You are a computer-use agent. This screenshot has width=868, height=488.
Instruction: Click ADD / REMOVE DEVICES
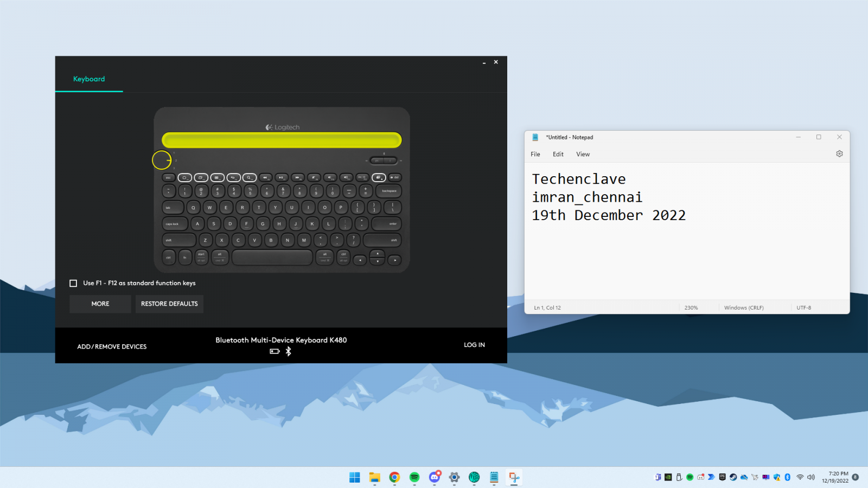tap(112, 346)
